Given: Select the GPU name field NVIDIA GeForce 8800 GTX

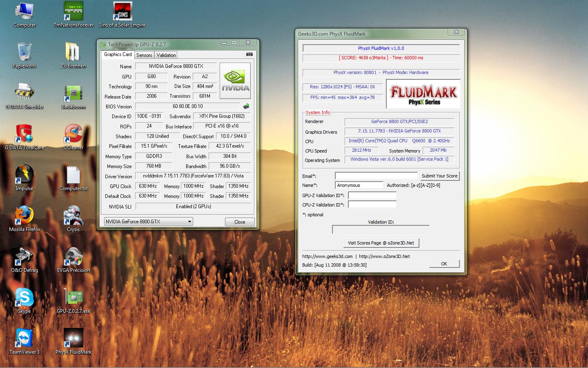Looking at the screenshot, I should click(x=176, y=66).
